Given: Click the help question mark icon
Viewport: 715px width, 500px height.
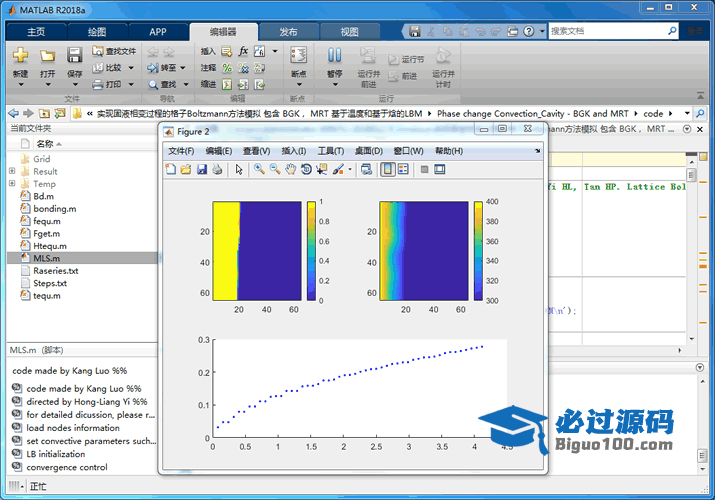Looking at the screenshot, I should click(x=528, y=31).
